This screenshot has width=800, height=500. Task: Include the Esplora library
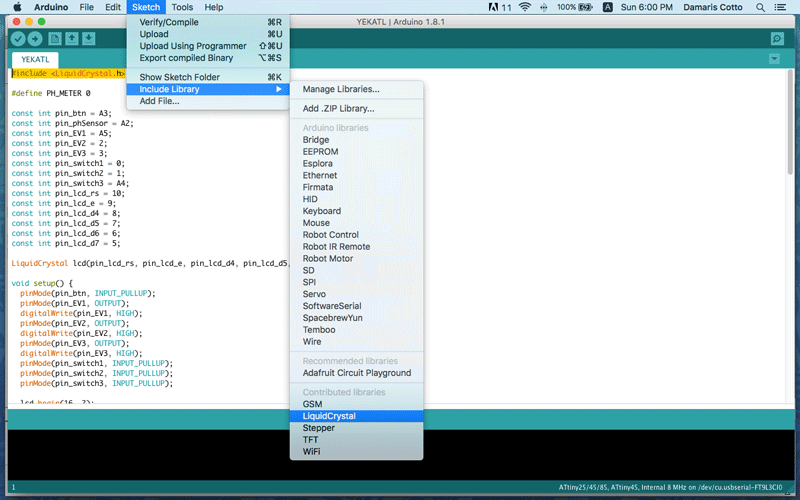(356, 163)
